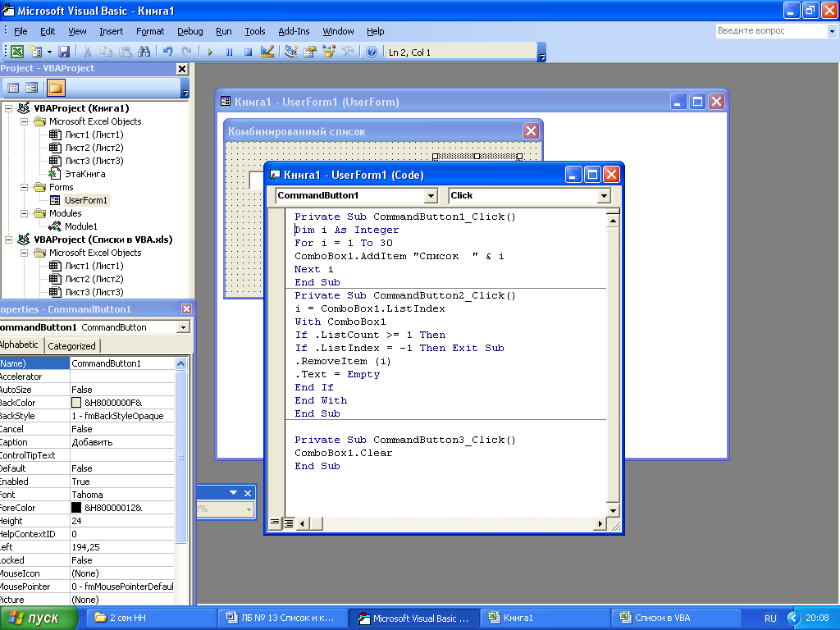Open the Tools menu
The image size is (840, 630).
pos(254,31)
